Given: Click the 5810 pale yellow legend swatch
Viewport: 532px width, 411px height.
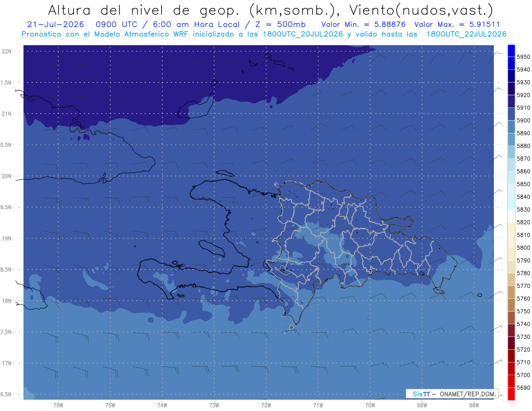Looking at the screenshot, I should pyautogui.click(x=511, y=228).
